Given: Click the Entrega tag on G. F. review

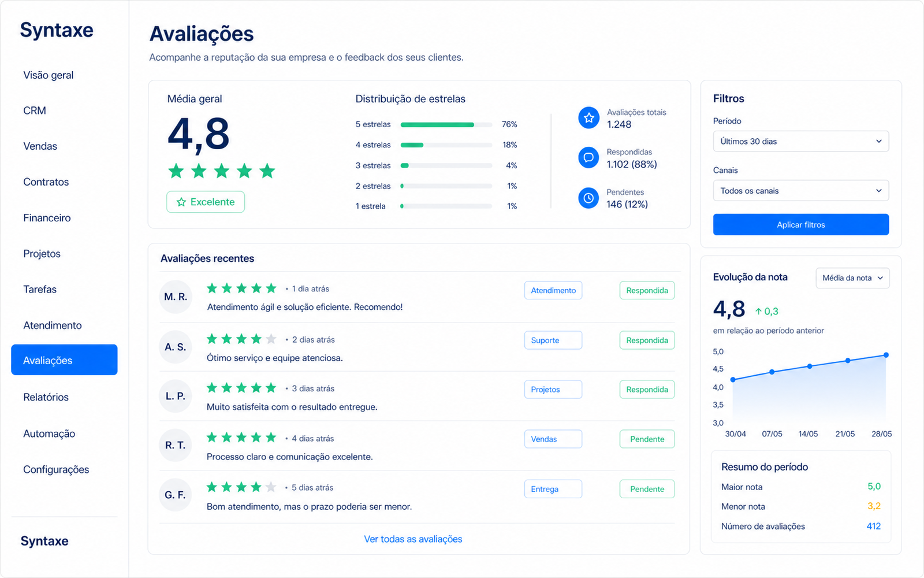Looking at the screenshot, I should [x=553, y=489].
